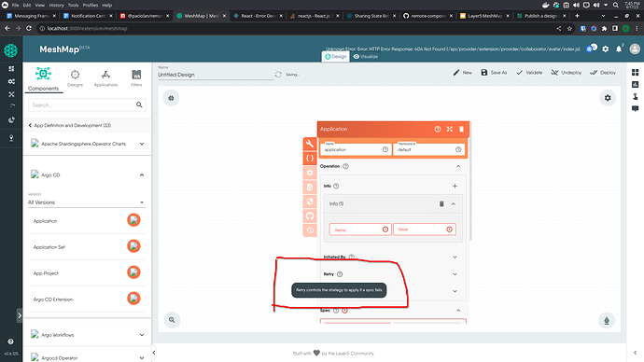Switch to Design mode toggle
This screenshot has width=644, height=362.
point(336,57)
